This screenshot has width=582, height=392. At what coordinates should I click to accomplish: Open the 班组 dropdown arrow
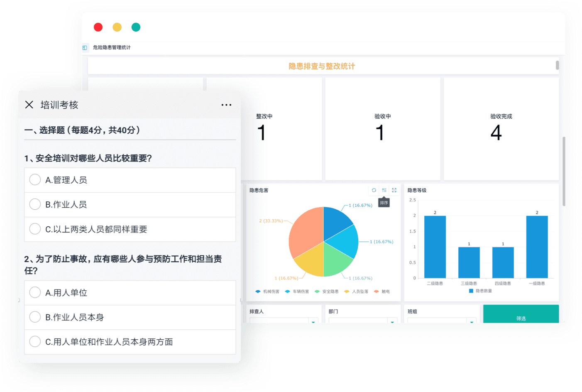(472, 321)
